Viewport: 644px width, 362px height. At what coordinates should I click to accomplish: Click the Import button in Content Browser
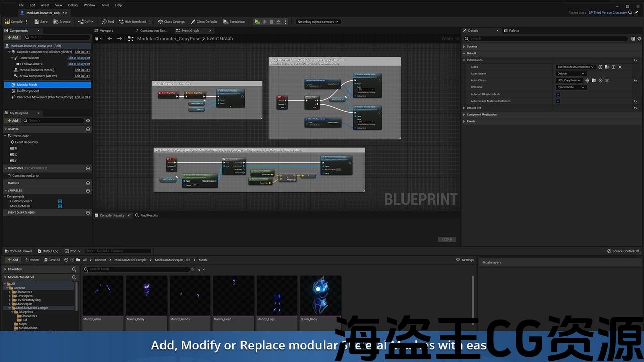click(32, 260)
